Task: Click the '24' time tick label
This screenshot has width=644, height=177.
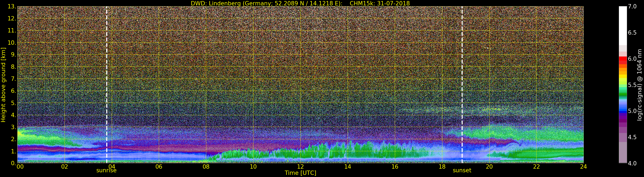Action: 583,166
